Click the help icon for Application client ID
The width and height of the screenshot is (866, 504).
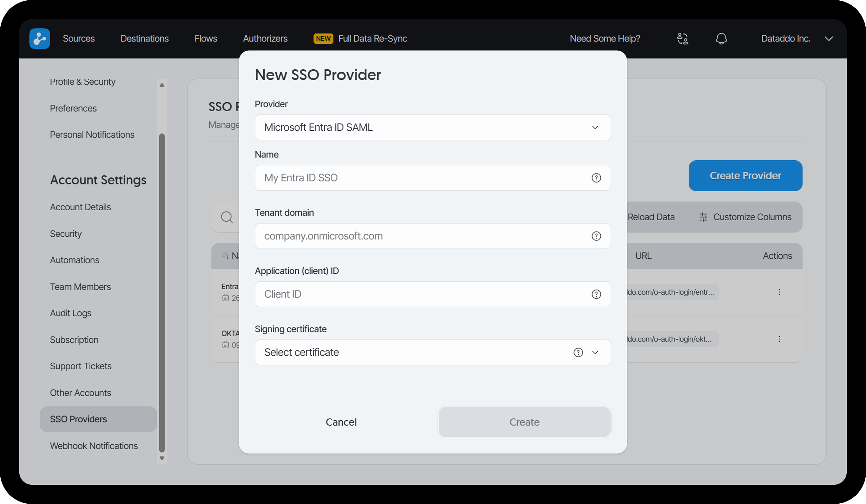(596, 294)
